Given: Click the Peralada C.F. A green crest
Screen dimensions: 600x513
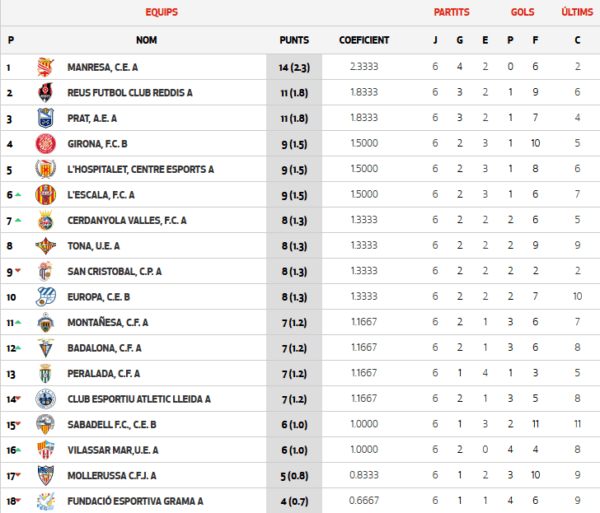Looking at the screenshot, I should (x=46, y=373).
